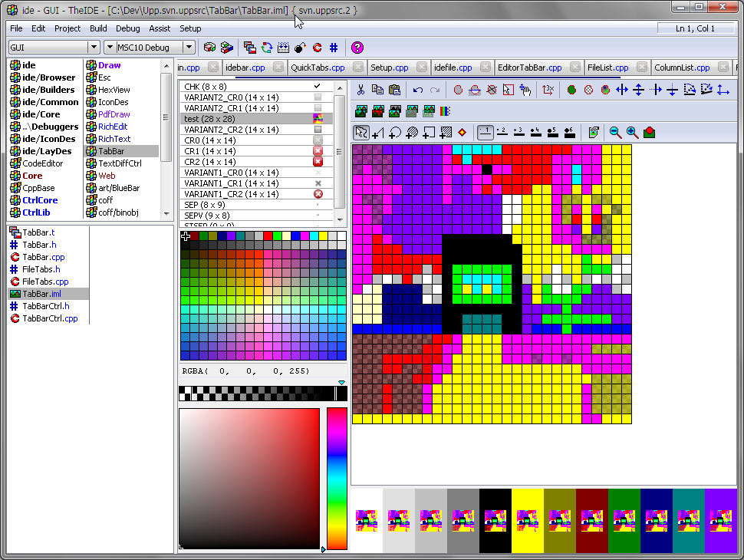
Task: Select the zoom in magnifier
Action: [x=632, y=132]
